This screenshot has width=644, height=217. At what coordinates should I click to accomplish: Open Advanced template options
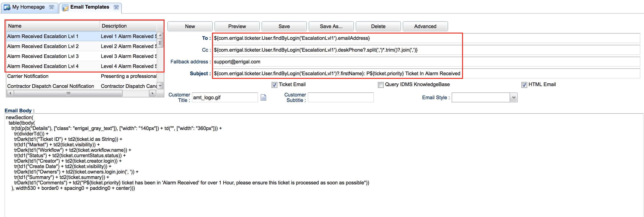425,26
